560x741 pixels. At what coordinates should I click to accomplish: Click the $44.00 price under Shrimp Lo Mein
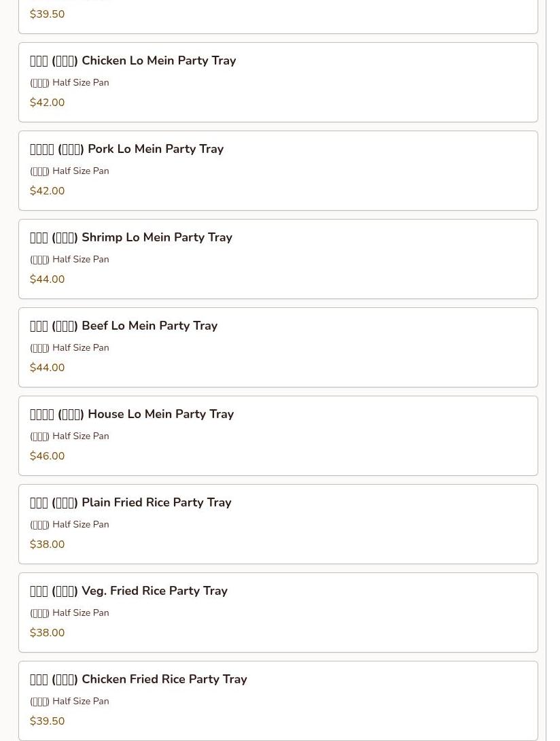(48, 279)
